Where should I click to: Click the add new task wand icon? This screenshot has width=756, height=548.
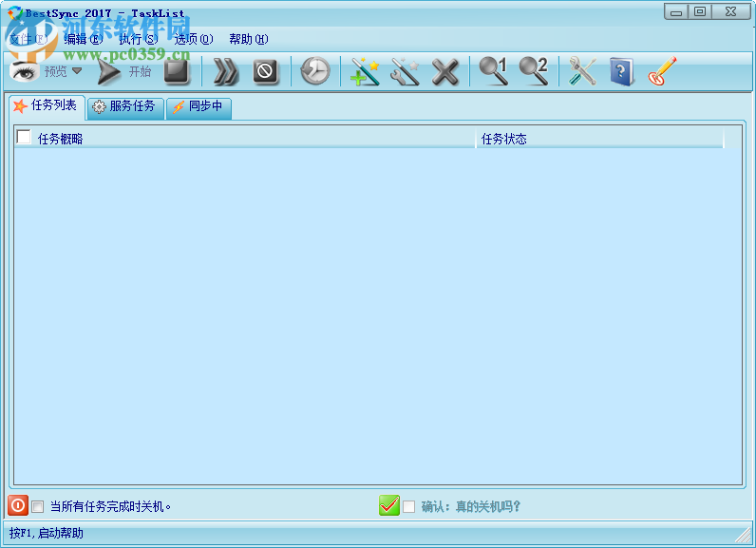tap(365, 71)
